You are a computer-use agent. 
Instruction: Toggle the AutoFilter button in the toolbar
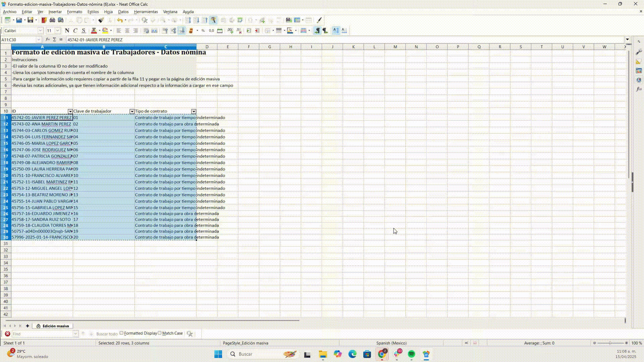click(213, 20)
